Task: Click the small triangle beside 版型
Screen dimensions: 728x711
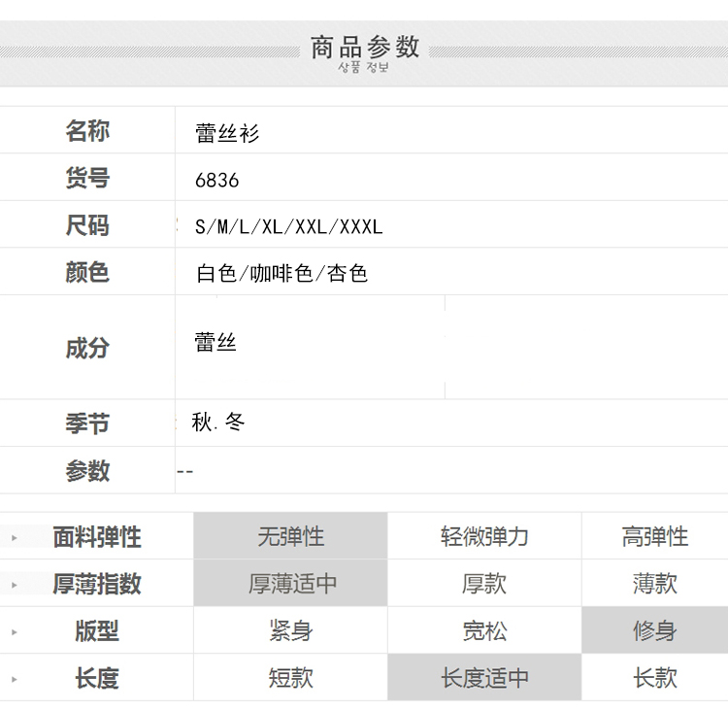Action: [15, 631]
